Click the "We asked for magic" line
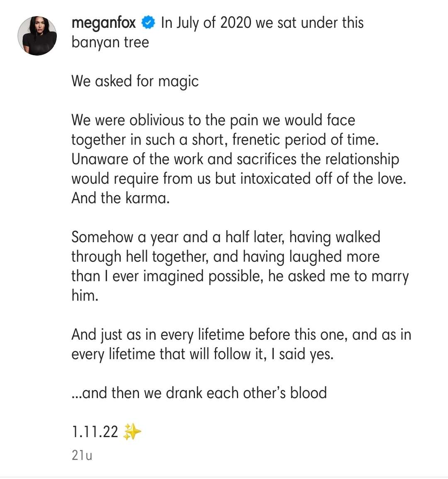Viewport: 448px width, 479px height. tap(135, 81)
